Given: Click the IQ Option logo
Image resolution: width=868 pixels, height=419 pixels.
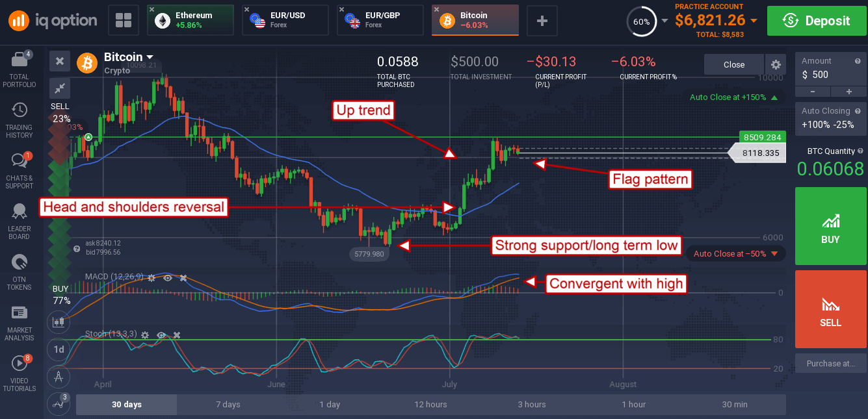Looking at the screenshot, I should 53,21.
